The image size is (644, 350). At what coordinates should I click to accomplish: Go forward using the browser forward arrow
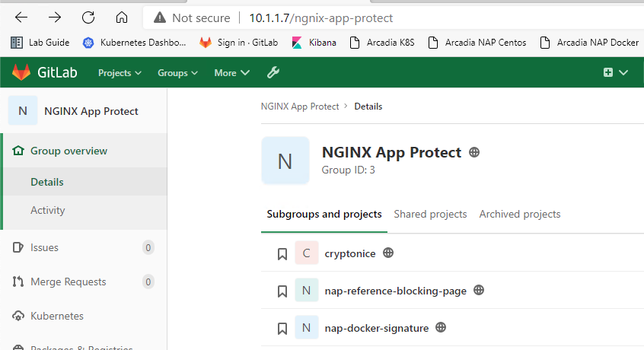tap(55, 17)
